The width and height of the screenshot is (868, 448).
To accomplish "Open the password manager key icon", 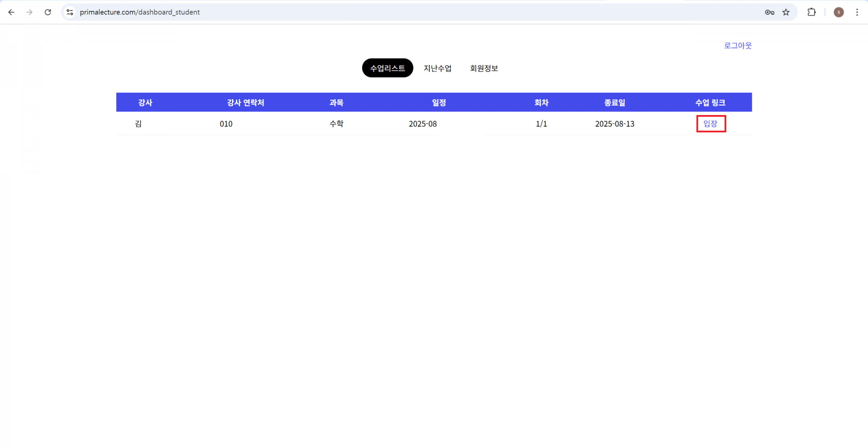I will [769, 12].
